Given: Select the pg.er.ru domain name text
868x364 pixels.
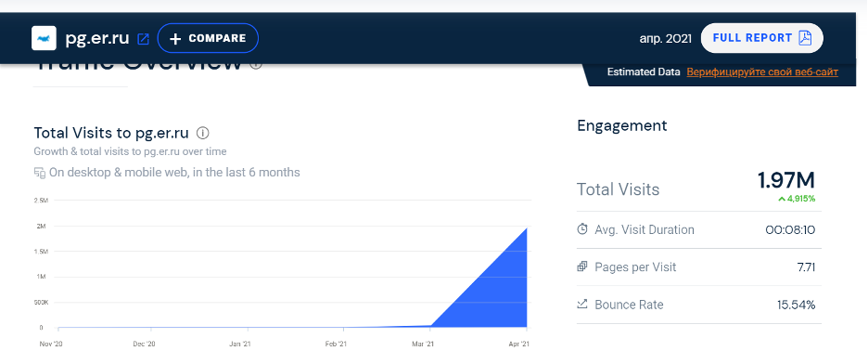Looking at the screenshot, I should point(97,38).
